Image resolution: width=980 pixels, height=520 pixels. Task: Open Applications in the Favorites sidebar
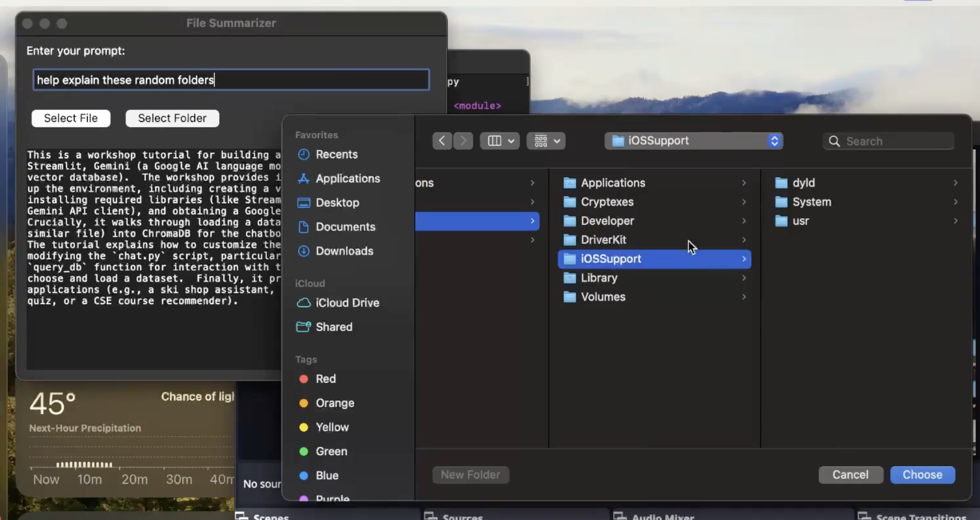(x=347, y=178)
